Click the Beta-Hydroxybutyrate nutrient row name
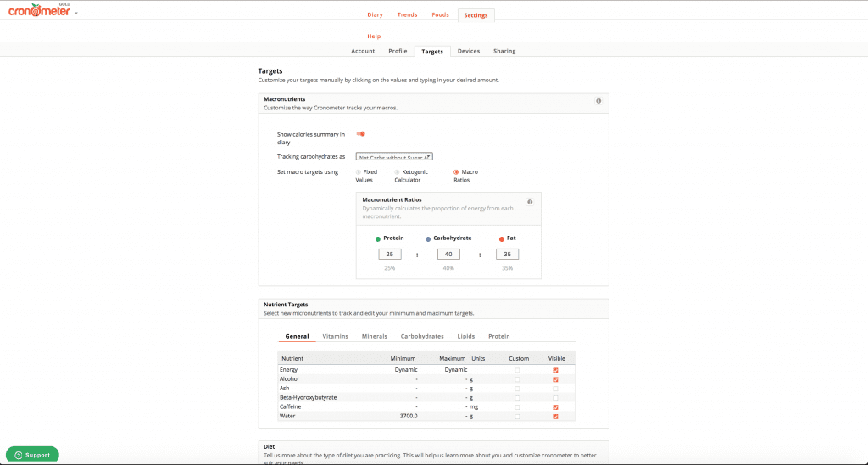 click(x=309, y=397)
